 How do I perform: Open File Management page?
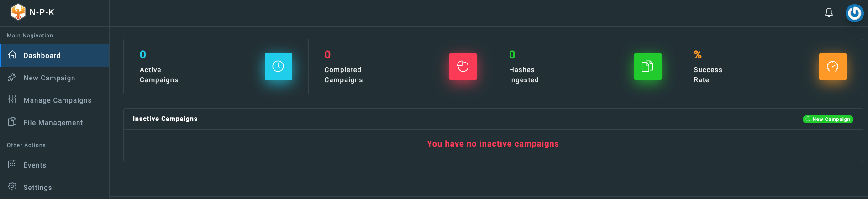pyautogui.click(x=55, y=123)
